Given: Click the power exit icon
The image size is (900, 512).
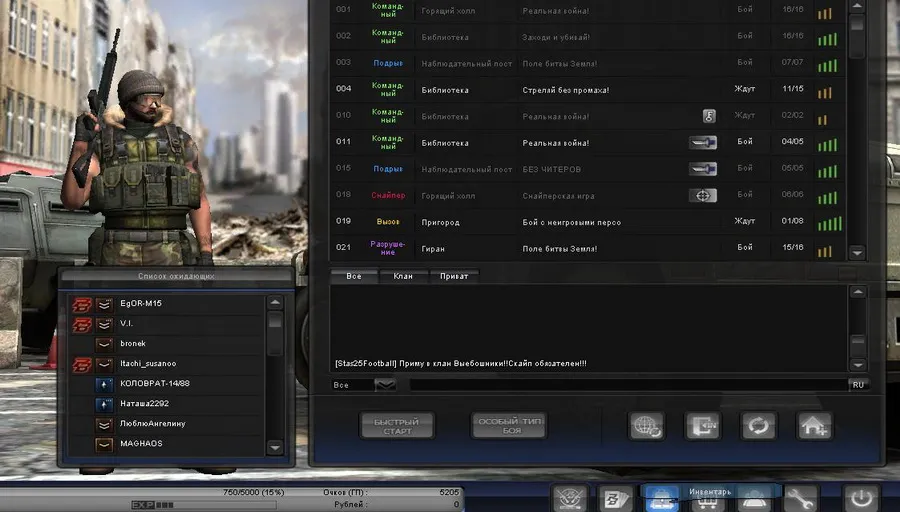Looking at the screenshot, I should coord(859,498).
